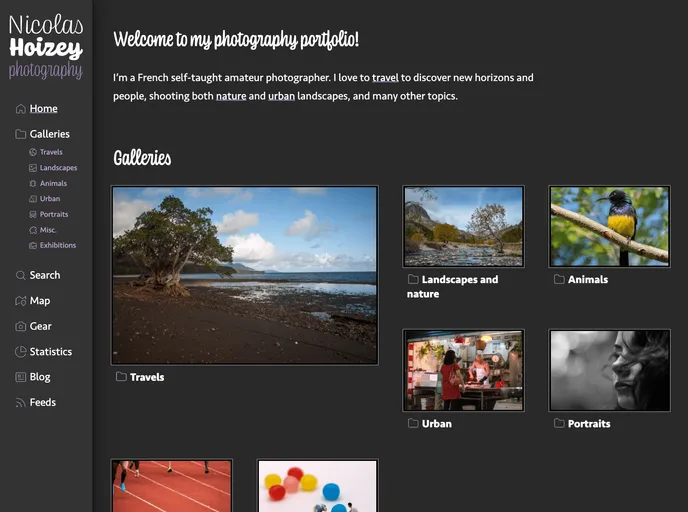Click the Urban gallery title link
688x512 pixels.
pyautogui.click(x=436, y=424)
